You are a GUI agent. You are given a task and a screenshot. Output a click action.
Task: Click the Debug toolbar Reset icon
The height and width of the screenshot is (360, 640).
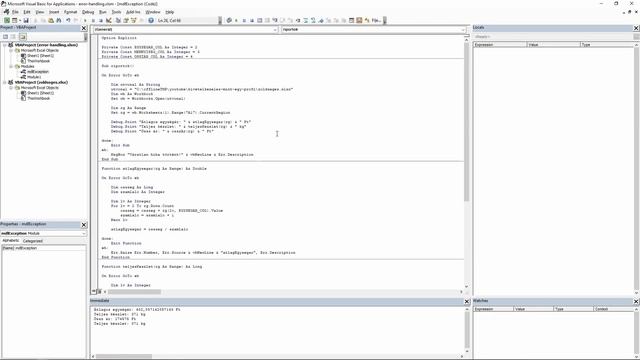click(x=252, y=20)
